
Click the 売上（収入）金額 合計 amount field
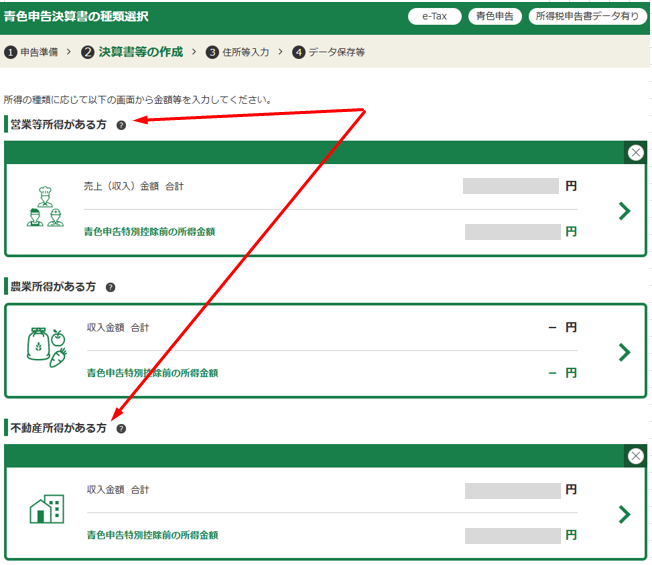point(511,186)
